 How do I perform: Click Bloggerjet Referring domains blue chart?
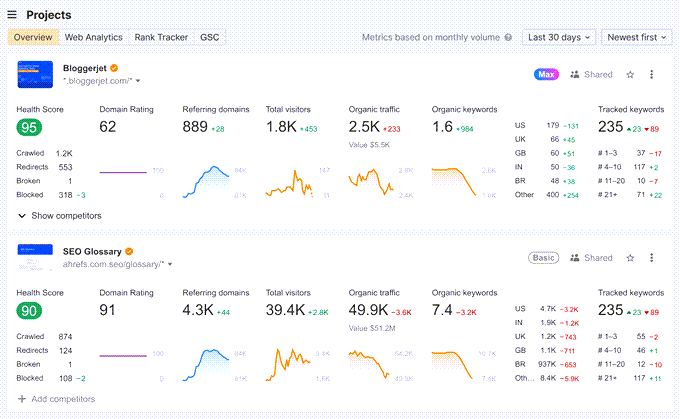pyautogui.click(x=206, y=182)
